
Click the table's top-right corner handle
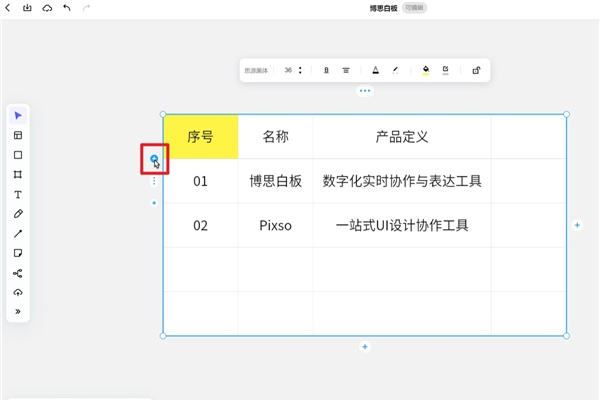[x=566, y=114]
